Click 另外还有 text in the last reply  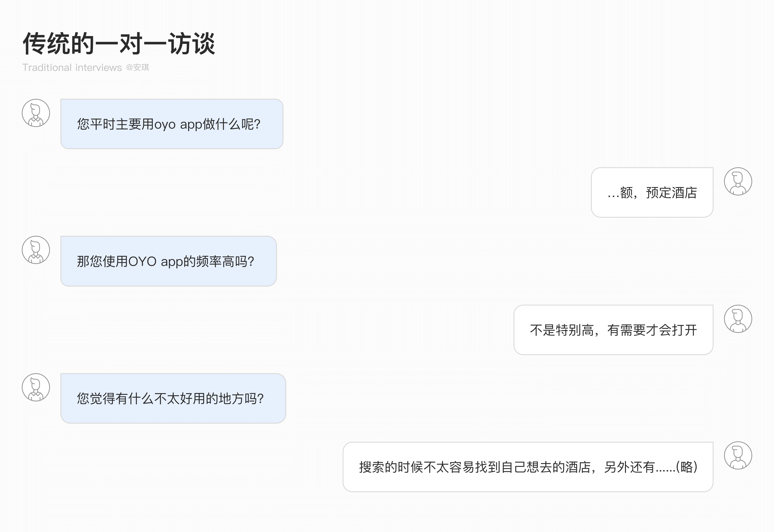point(629,467)
